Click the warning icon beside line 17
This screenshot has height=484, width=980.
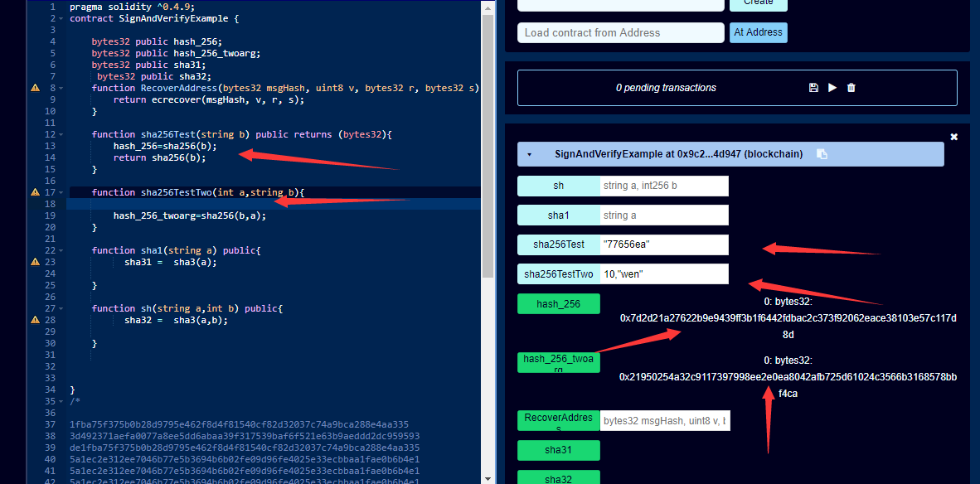pyautogui.click(x=35, y=191)
